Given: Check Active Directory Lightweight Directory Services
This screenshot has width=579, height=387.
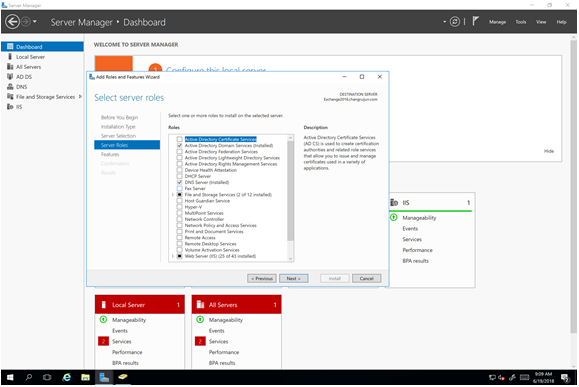Looking at the screenshot, I should point(179,158).
